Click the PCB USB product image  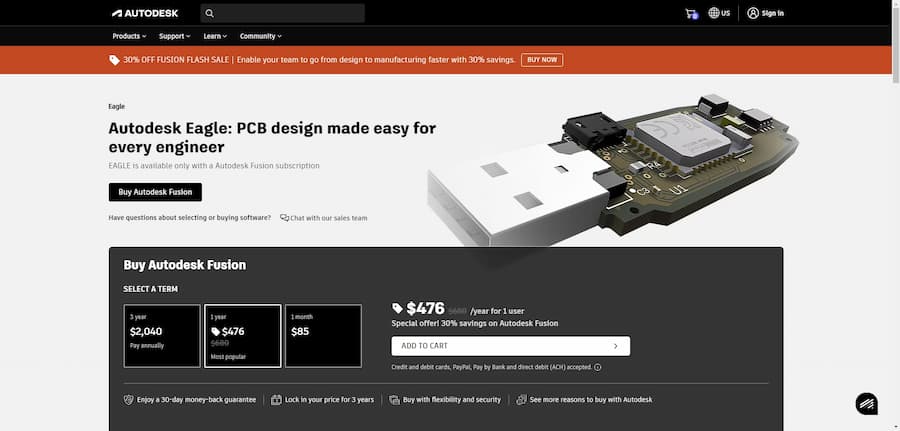tap(613, 172)
